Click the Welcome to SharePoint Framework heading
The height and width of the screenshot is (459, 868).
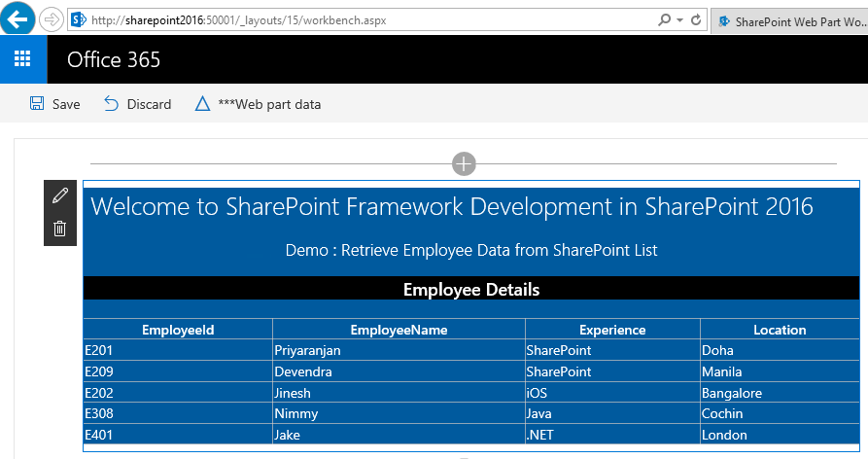452,206
